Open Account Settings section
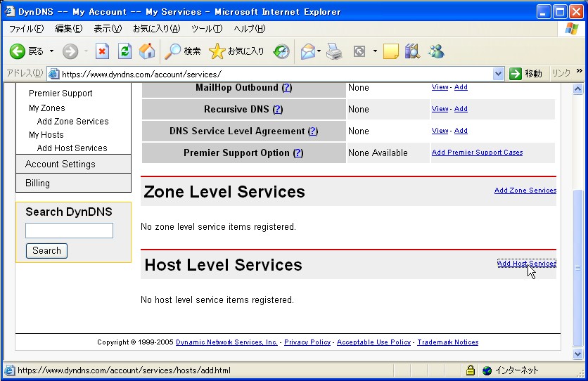The height and width of the screenshot is (381, 588). (73, 164)
